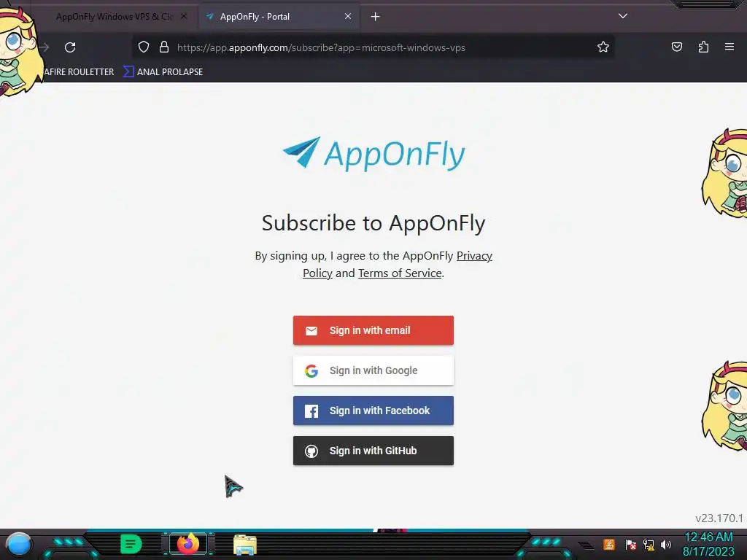Screen dimensions: 747x560
Task: Open File Explorer from the taskbar
Action: click(245, 545)
